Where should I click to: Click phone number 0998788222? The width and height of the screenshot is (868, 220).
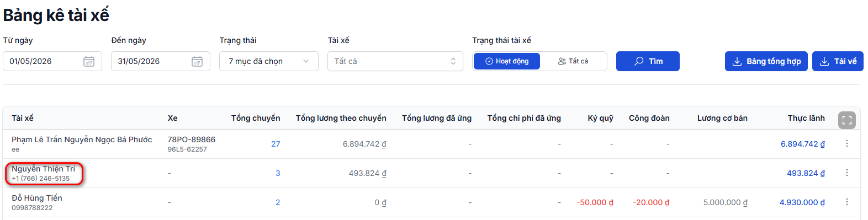32,208
